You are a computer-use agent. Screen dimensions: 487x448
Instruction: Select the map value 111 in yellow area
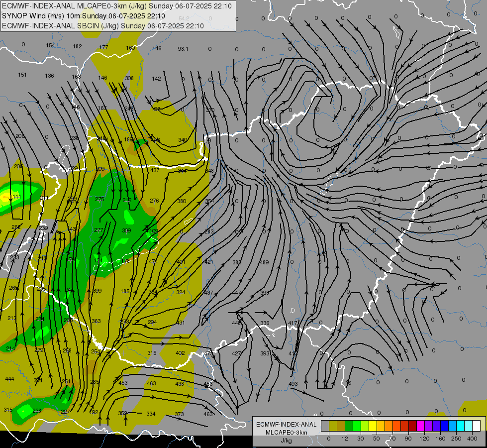click(x=17, y=197)
